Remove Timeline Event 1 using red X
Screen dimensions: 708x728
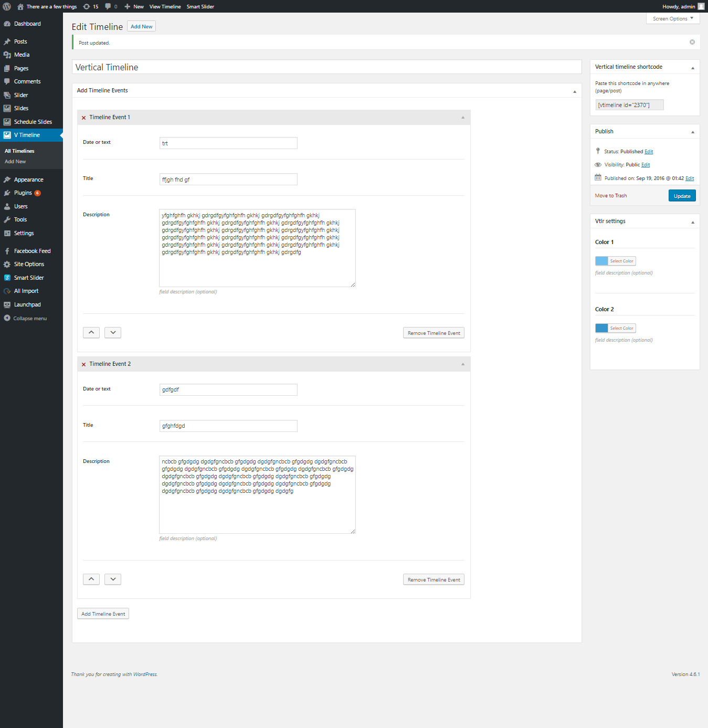83,118
